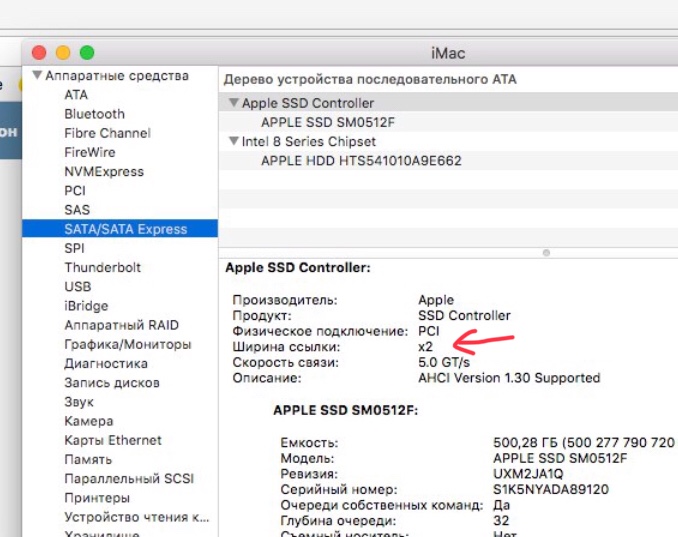Collapse the Аппаратные средства section
Image resolution: width=678 pixels, height=537 pixels.
point(37,75)
